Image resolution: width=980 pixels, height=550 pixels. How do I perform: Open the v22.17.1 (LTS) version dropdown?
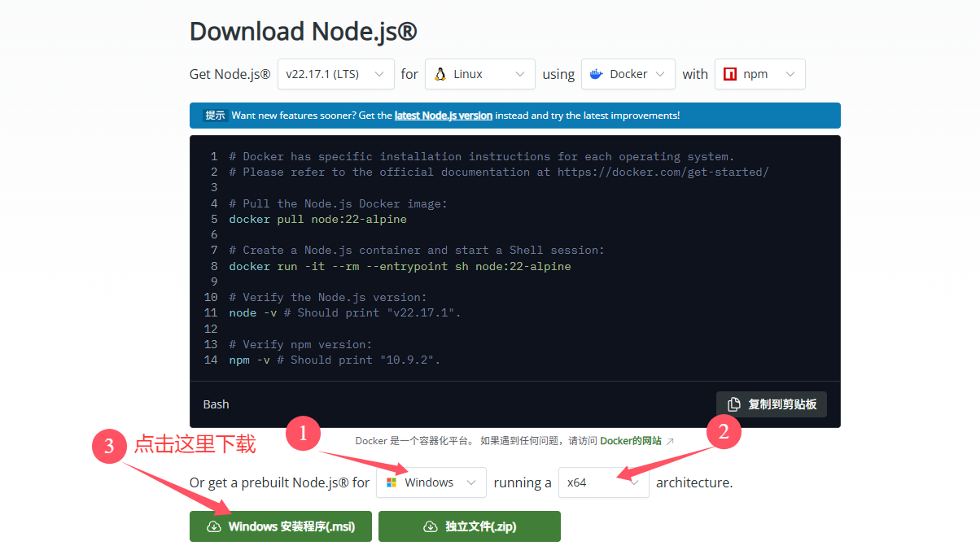point(336,74)
